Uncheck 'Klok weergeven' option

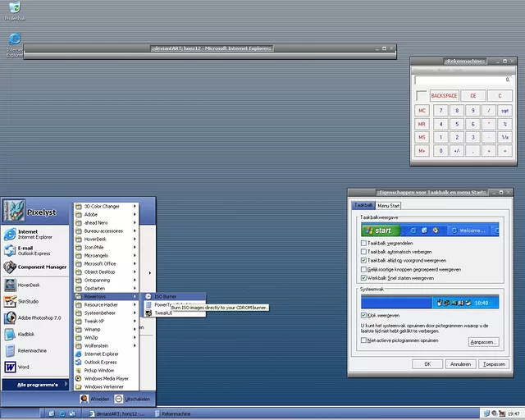(364, 315)
